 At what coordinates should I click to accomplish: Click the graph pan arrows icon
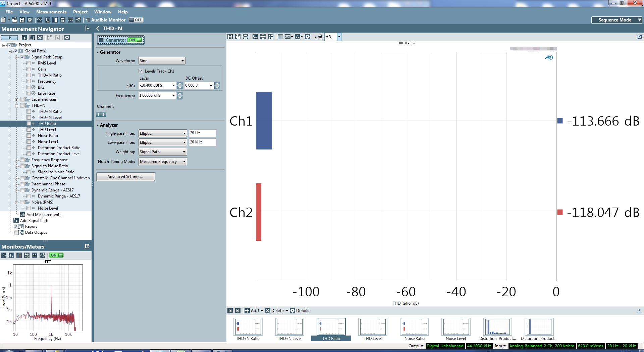pyautogui.click(x=263, y=37)
